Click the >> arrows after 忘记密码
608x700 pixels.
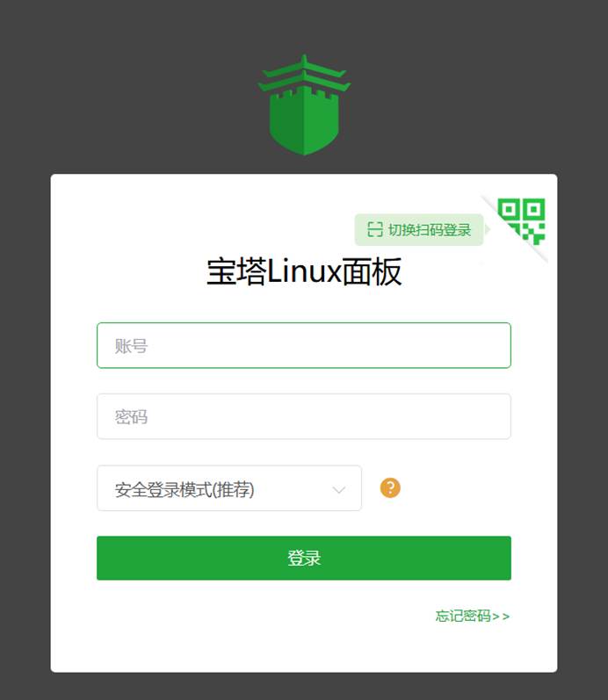tap(501, 617)
